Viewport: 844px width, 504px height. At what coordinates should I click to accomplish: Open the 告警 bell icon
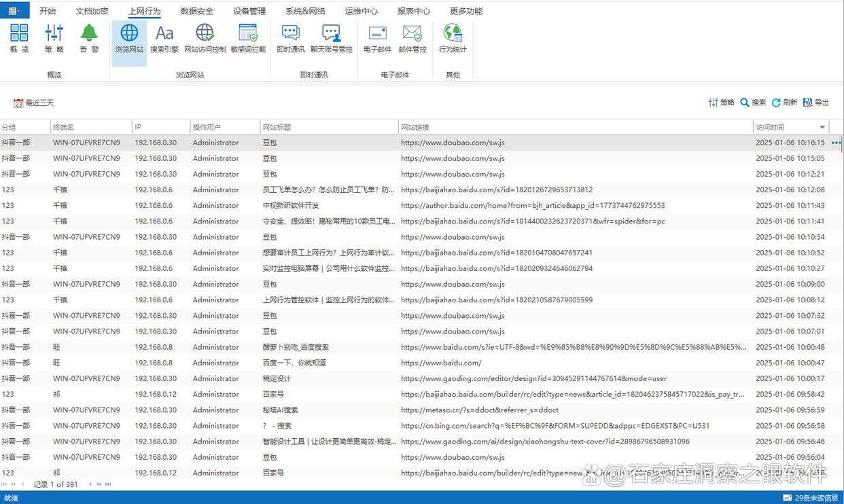(x=88, y=39)
